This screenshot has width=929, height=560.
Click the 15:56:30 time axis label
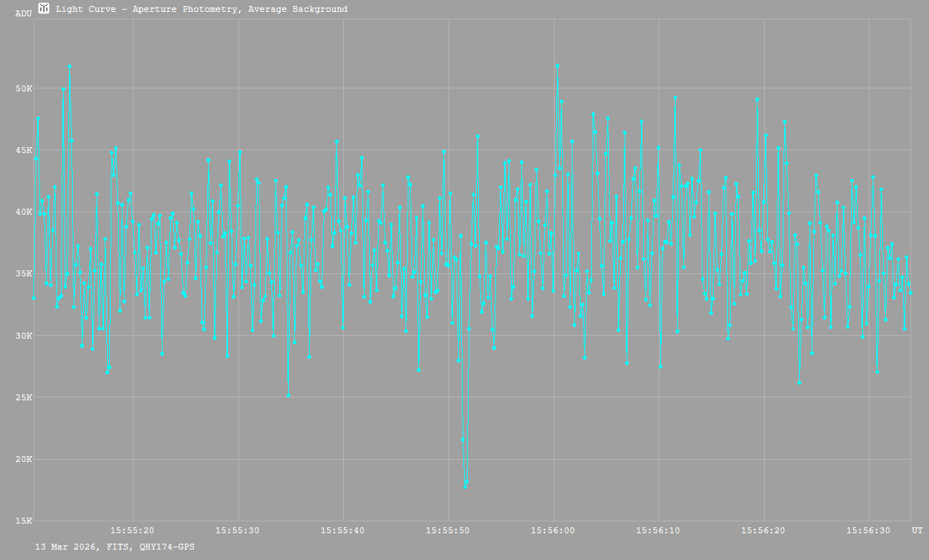click(869, 530)
